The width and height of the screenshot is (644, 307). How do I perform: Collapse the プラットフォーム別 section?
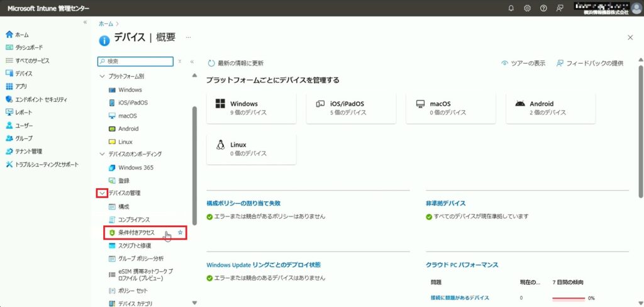103,77
